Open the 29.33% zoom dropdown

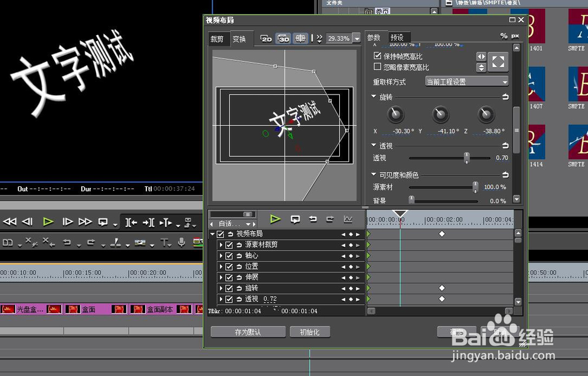coord(357,38)
